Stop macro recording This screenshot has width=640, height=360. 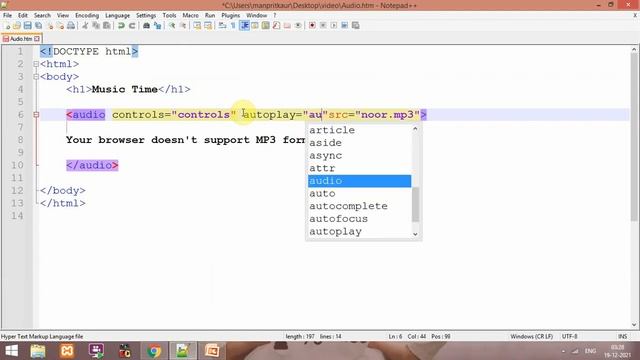tap(323, 25)
